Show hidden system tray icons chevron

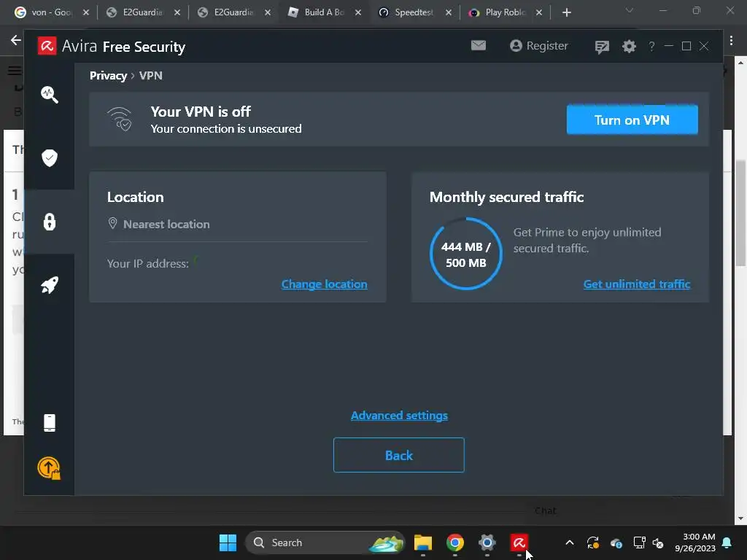569,542
